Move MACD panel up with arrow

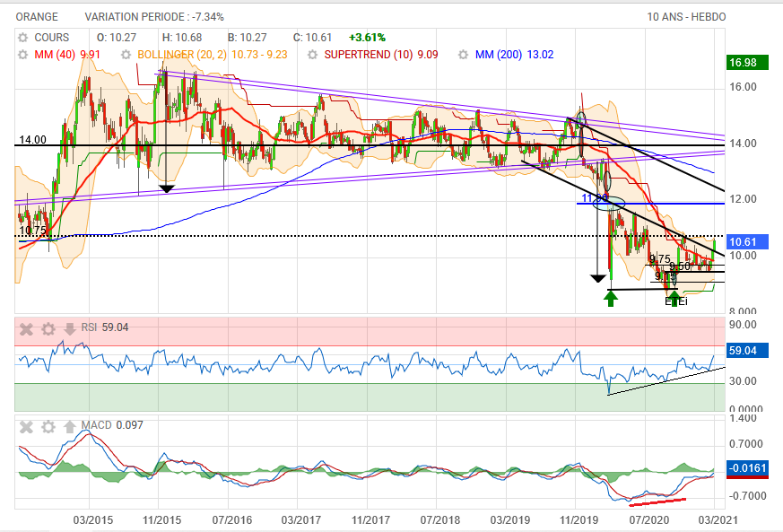pos(69,427)
